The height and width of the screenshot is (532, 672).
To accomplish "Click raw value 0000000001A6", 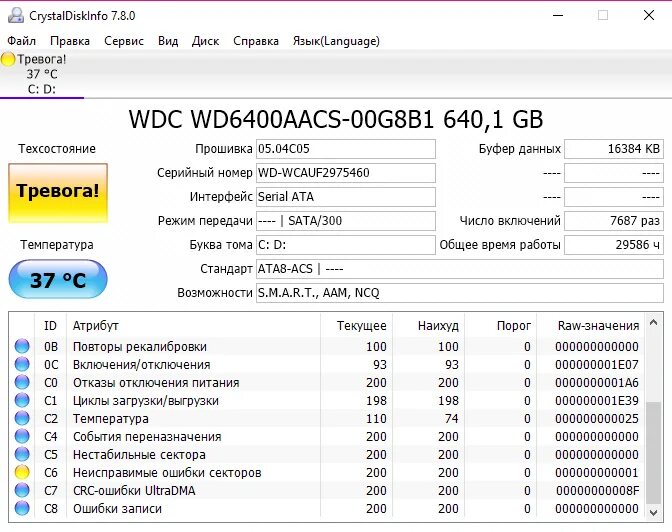I will [x=597, y=383].
